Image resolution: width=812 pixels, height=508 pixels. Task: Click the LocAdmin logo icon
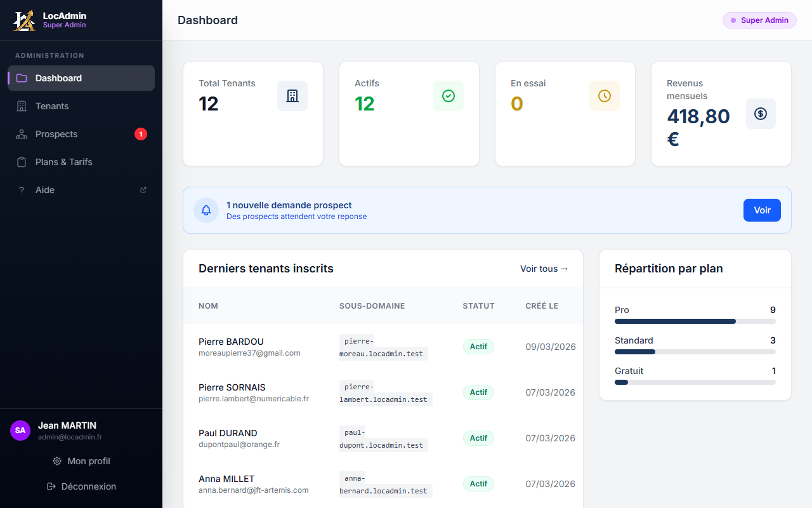24,20
